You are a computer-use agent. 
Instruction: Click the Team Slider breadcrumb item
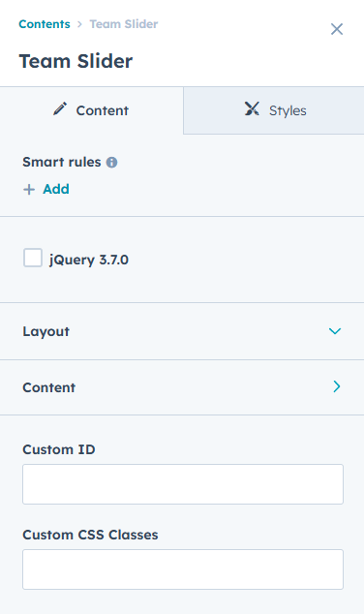pos(124,24)
